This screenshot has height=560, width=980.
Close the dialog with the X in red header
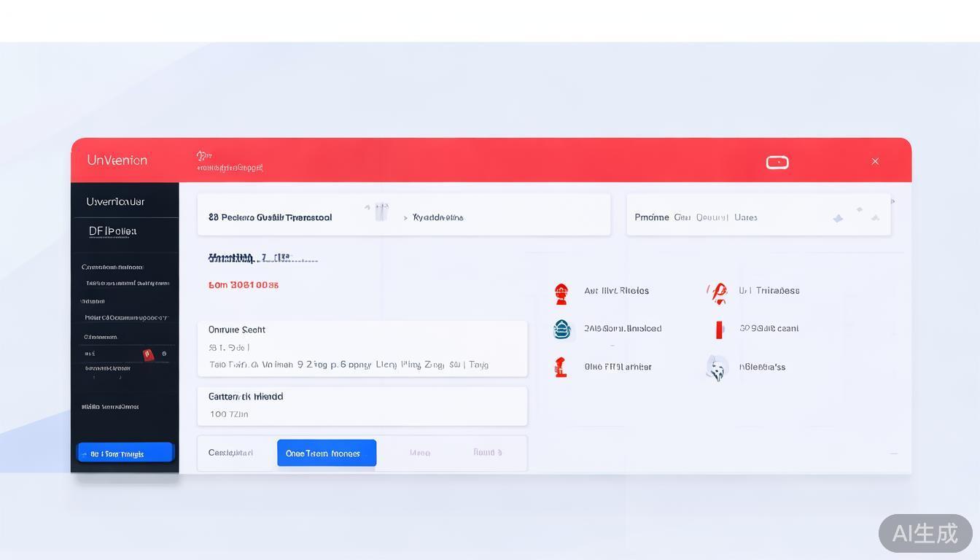(875, 161)
